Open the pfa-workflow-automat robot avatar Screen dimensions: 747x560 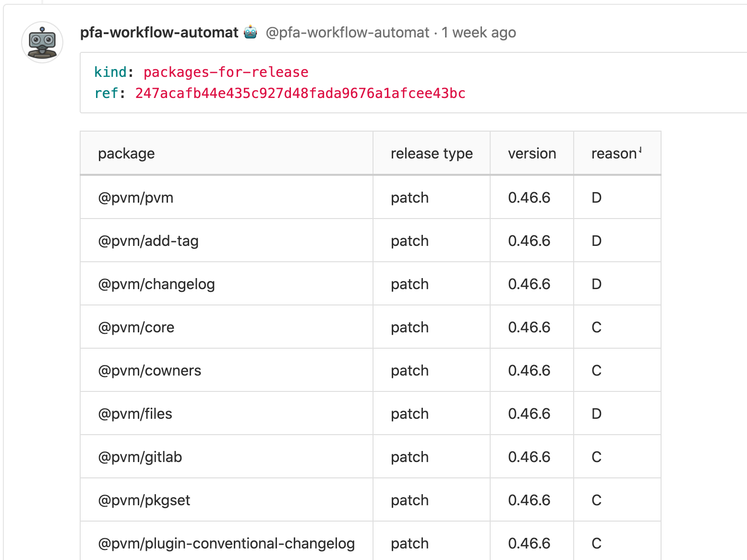coord(42,42)
